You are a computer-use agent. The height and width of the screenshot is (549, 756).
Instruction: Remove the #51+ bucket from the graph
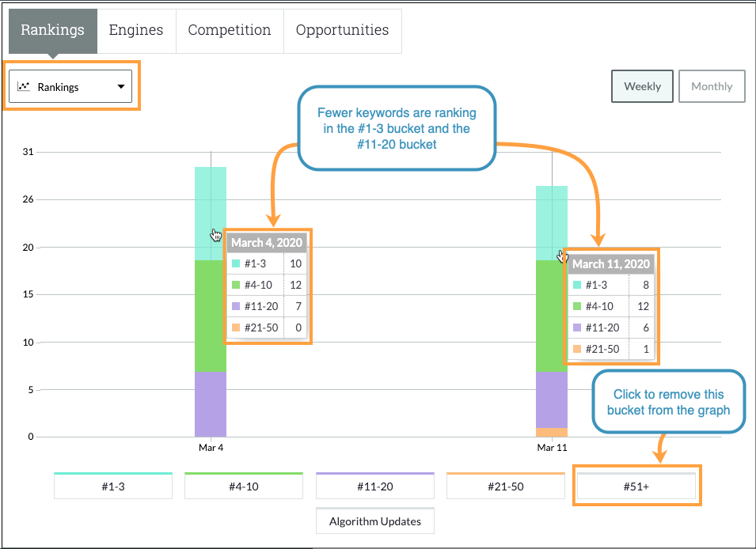636,486
